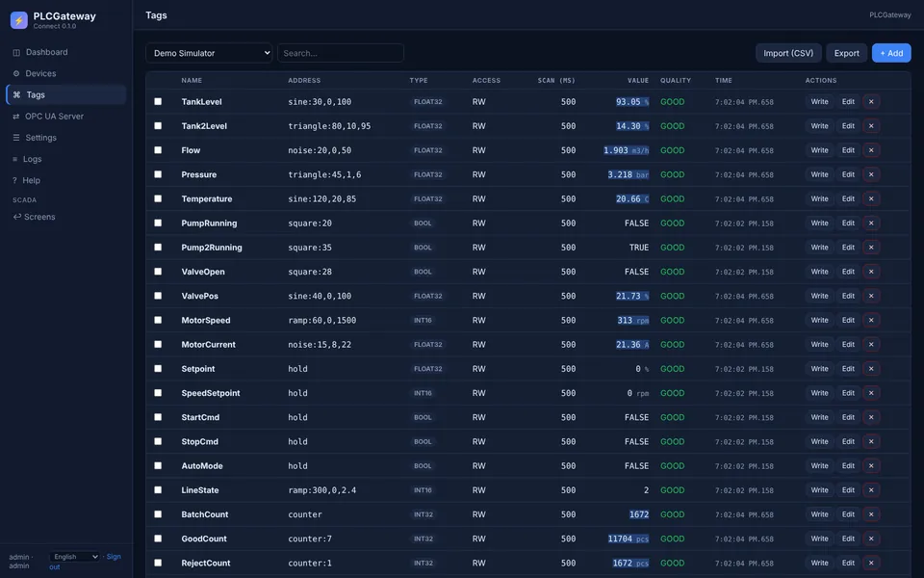Select Tags in the sidebar
Viewport: 924px width, 578px height.
click(66, 94)
